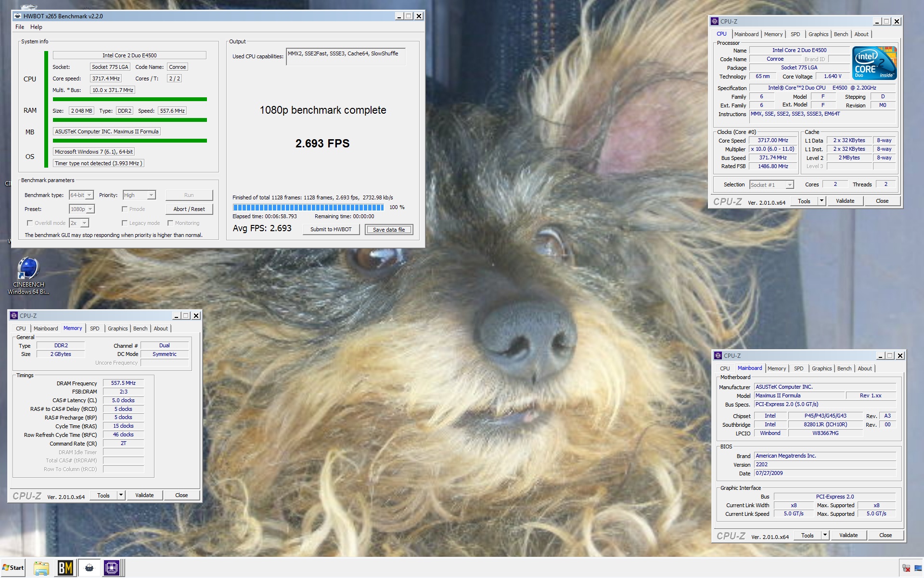Click the green CPU status bar
This screenshot has height=578, width=924.
click(x=130, y=99)
